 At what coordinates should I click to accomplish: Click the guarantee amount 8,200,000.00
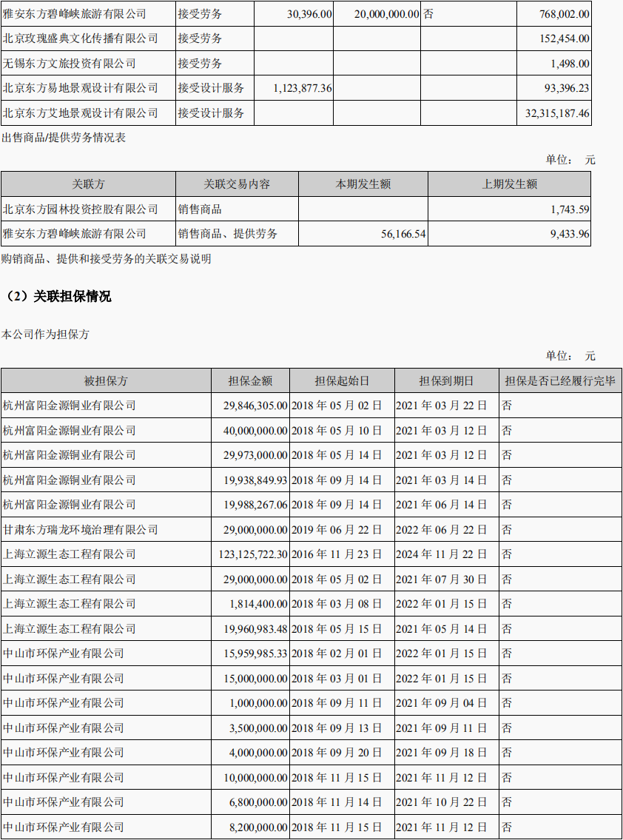point(258,827)
